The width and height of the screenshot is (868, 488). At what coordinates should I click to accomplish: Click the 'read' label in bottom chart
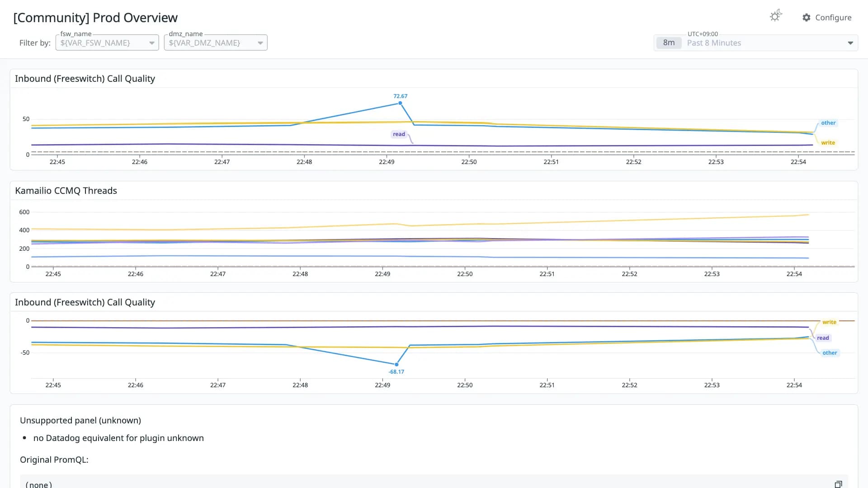click(x=823, y=338)
